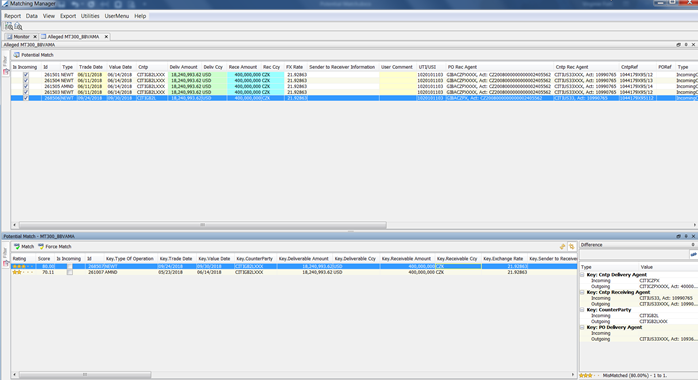
Task: Collapse the Key: PO Delivery Agent group
Action: coord(582,327)
